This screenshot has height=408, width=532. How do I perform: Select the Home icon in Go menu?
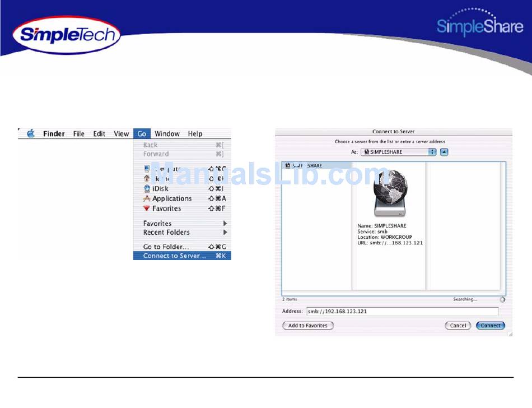(x=147, y=178)
